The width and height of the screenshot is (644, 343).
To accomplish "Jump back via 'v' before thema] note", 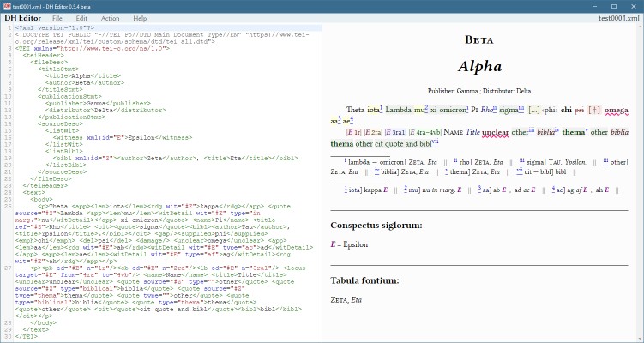I will click(x=447, y=171).
